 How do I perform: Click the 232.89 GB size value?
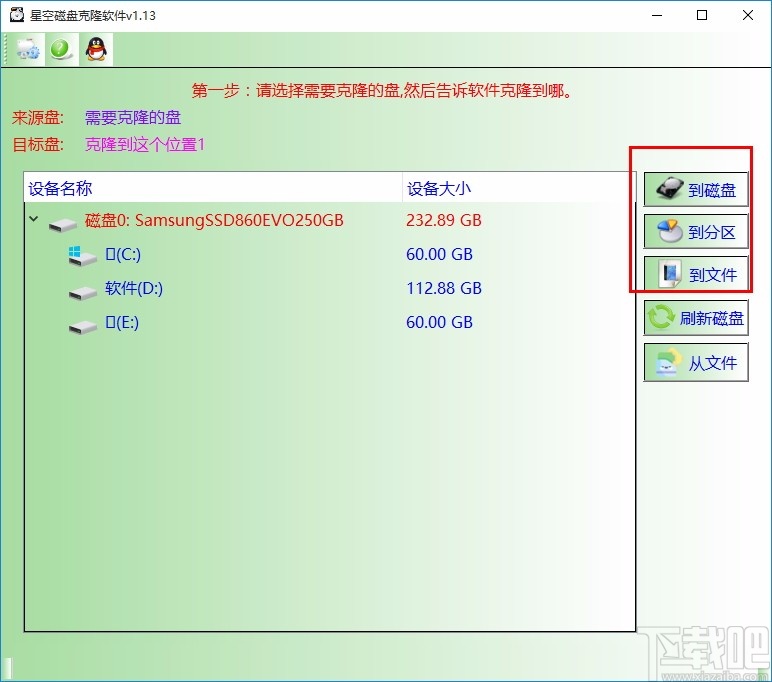click(x=444, y=220)
